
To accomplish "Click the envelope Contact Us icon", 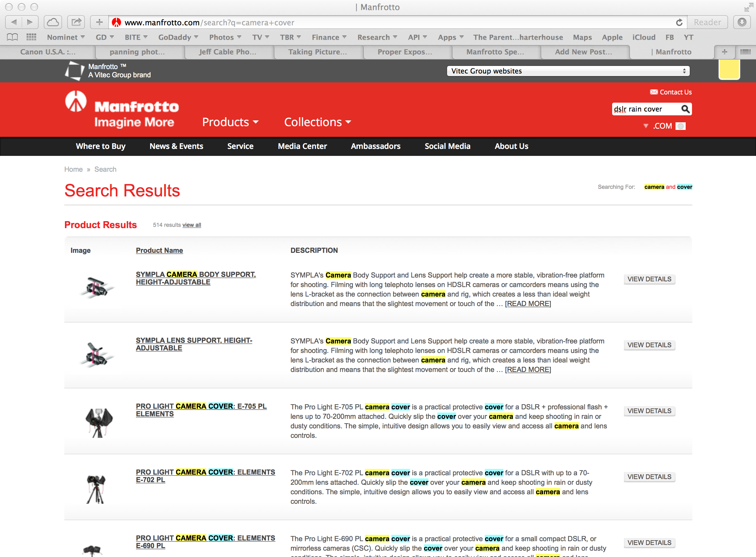I will [654, 92].
